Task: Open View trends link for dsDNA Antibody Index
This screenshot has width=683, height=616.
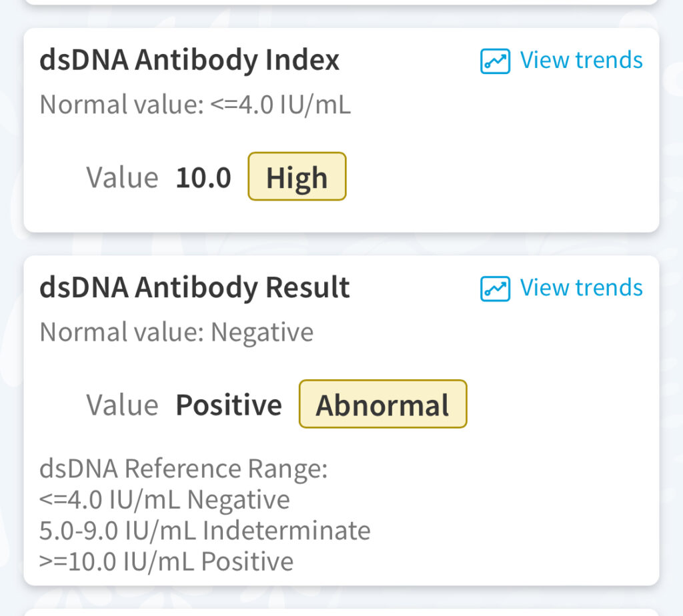Action: coord(581,60)
